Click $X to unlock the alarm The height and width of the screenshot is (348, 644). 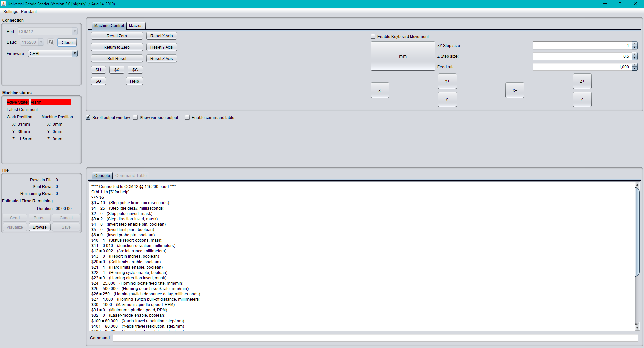coord(117,70)
